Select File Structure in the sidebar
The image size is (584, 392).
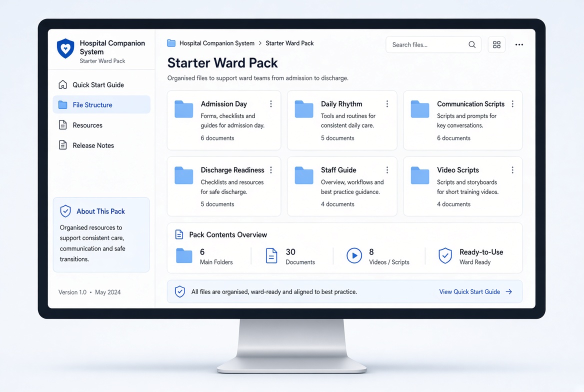101,104
